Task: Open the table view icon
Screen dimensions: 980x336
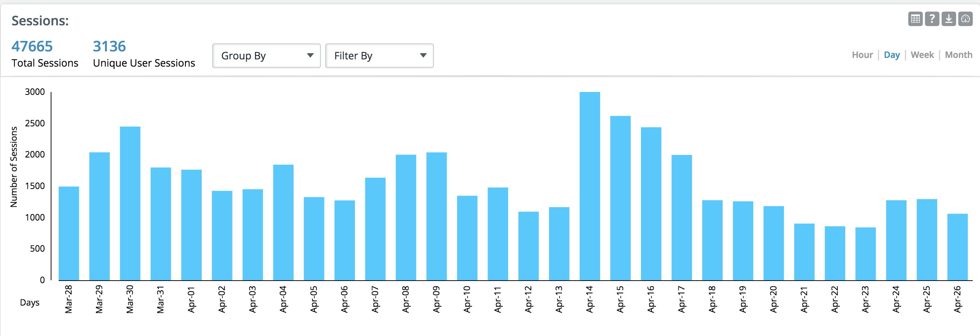Action: pyautogui.click(x=915, y=18)
